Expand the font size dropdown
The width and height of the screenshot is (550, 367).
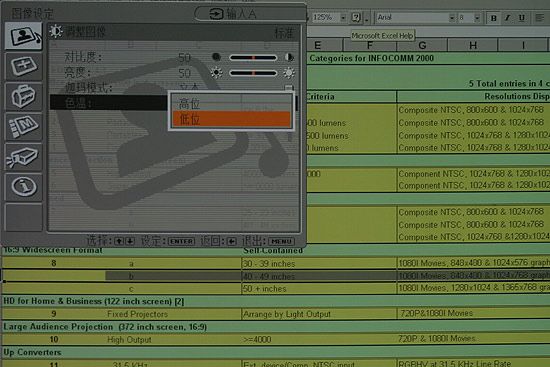(x=477, y=18)
